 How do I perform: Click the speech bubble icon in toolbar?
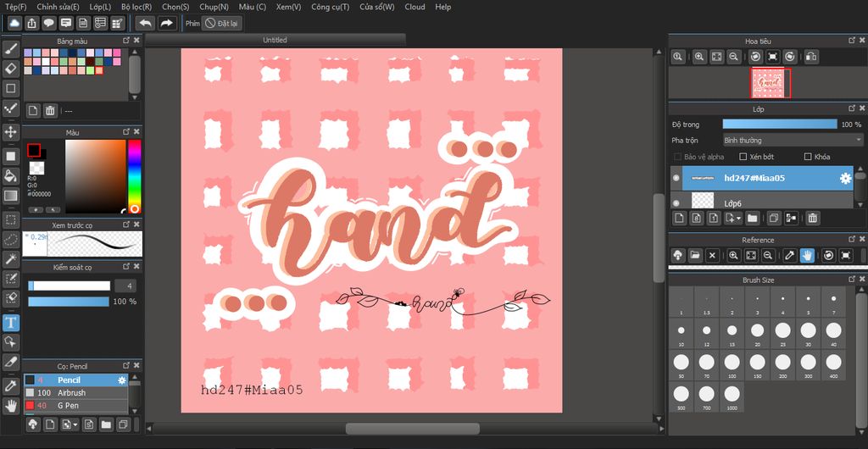48,23
